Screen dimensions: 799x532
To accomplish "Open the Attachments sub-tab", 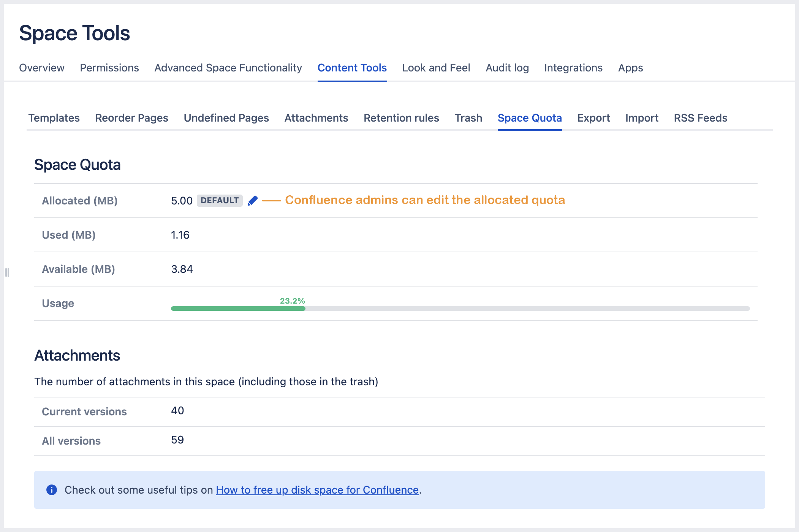I will pos(316,118).
